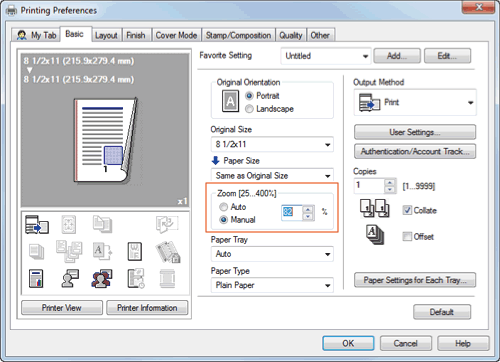The width and height of the screenshot is (500, 362).
Task: Click the black-bordered document page icon
Action: click(135, 251)
